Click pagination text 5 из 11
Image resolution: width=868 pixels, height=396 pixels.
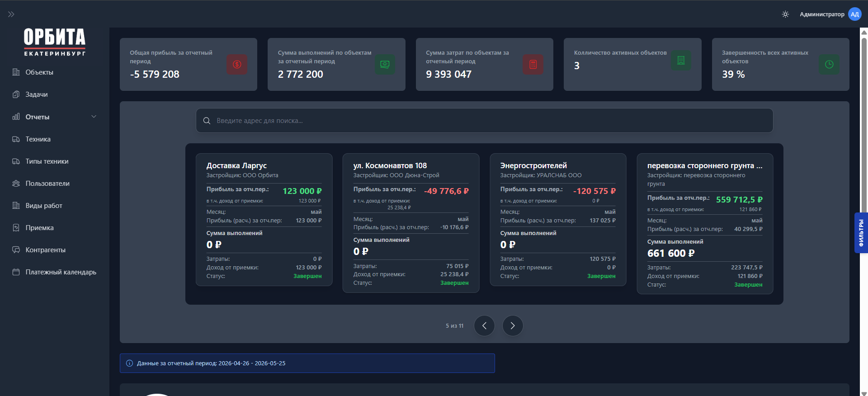pyautogui.click(x=454, y=326)
